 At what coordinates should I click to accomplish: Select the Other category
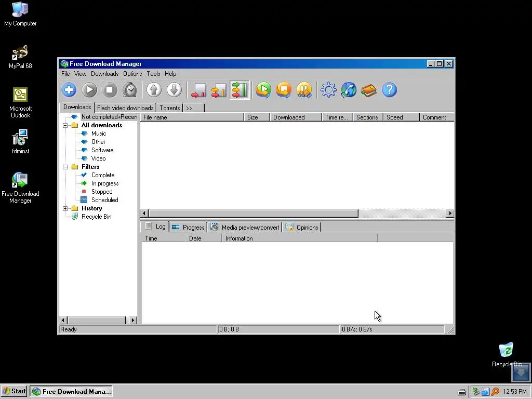tap(98, 142)
